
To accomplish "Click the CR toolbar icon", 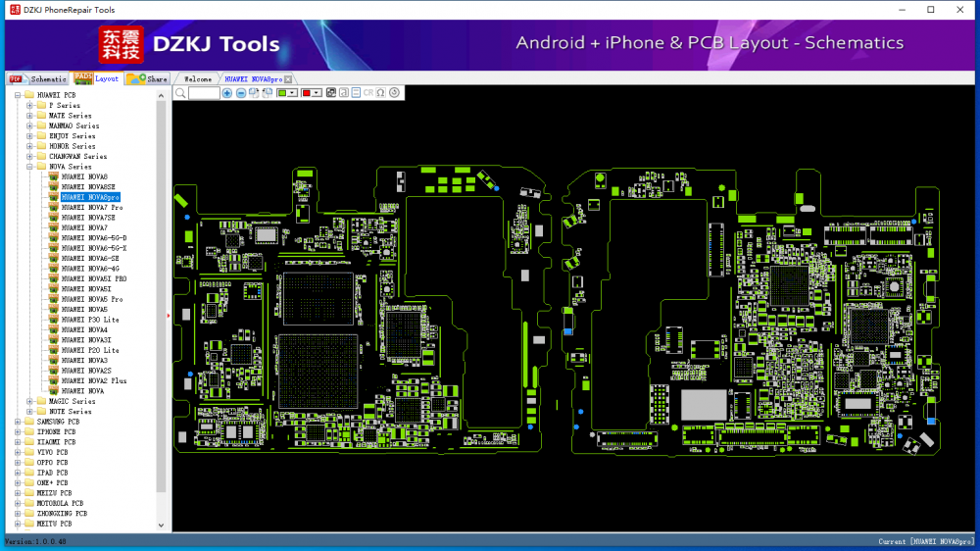I will [x=368, y=93].
